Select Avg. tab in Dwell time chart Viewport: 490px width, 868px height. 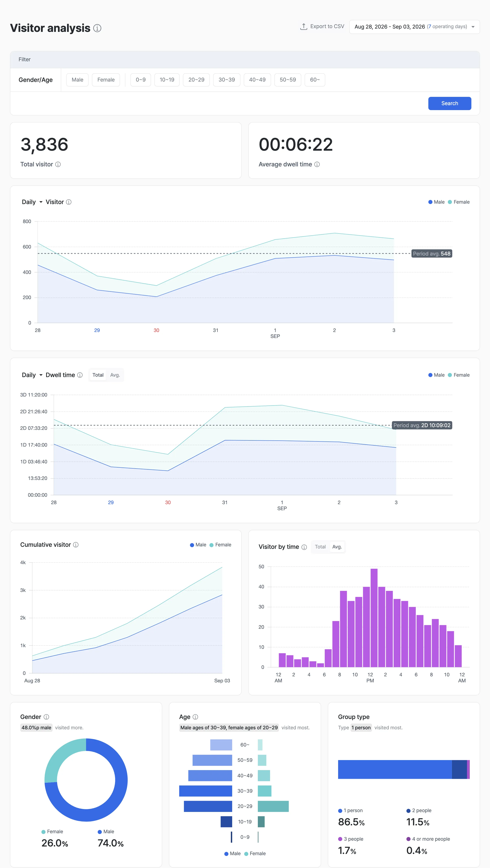[x=115, y=375]
